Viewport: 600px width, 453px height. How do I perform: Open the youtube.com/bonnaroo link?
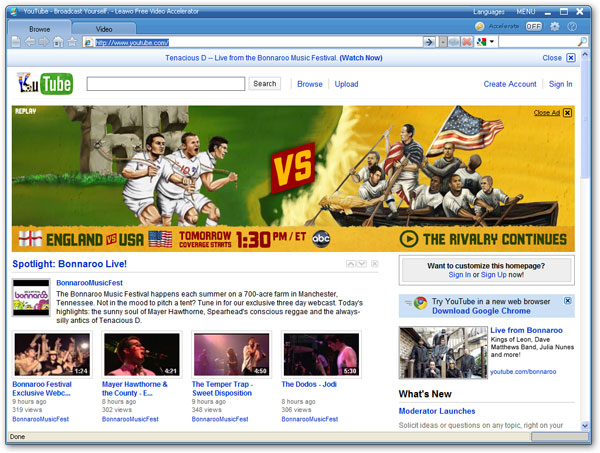pos(523,372)
